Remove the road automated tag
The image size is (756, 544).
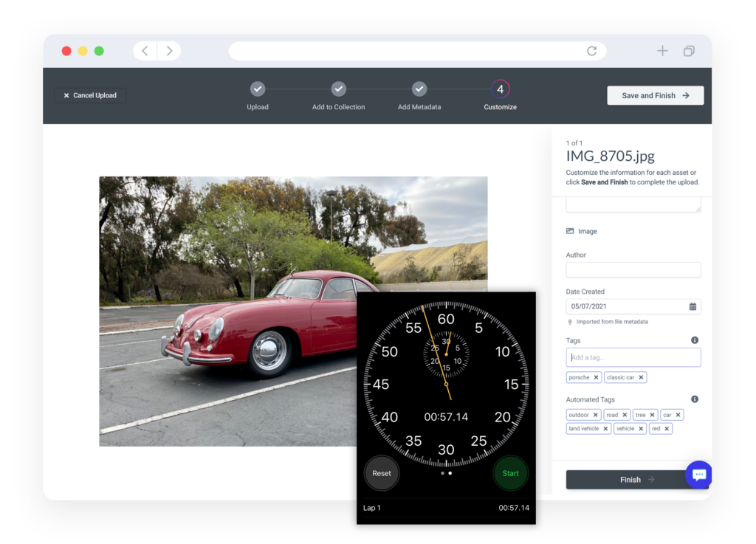pos(625,415)
